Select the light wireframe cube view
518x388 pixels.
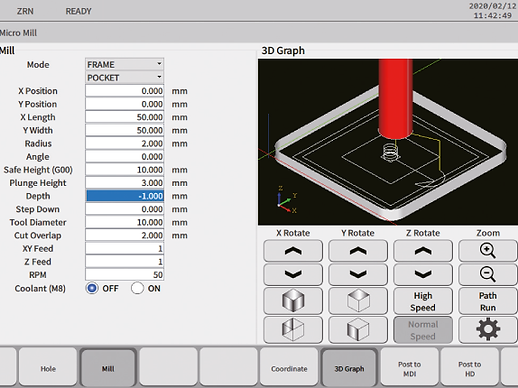[x=358, y=301]
